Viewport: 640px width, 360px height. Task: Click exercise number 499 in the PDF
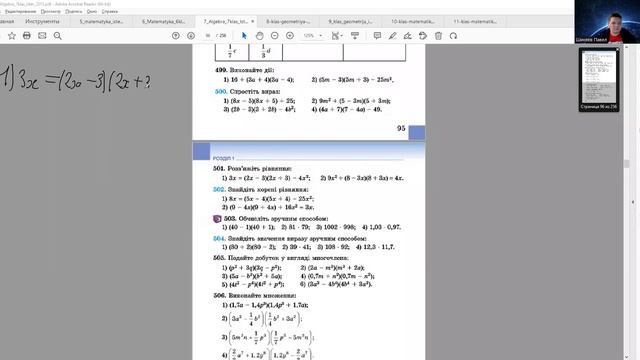tap(221, 70)
